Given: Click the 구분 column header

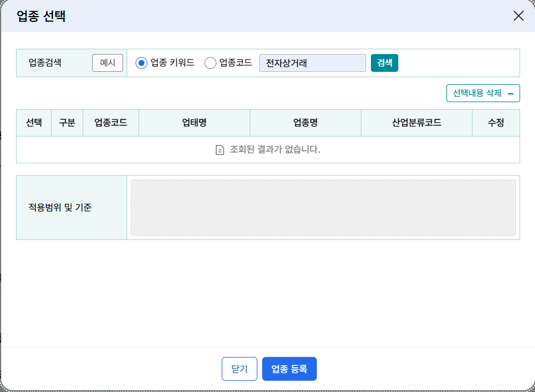Looking at the screenshot, I should tap(67, 123).
